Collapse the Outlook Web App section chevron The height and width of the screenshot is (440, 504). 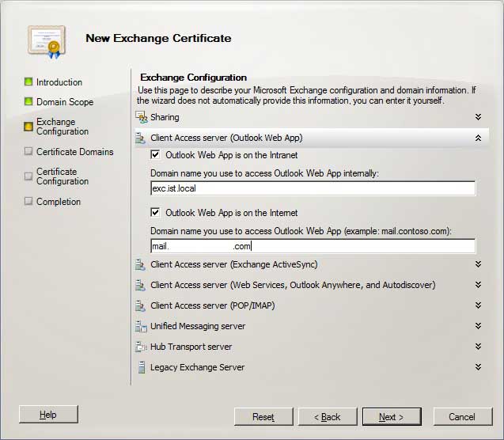pos(478,138)
